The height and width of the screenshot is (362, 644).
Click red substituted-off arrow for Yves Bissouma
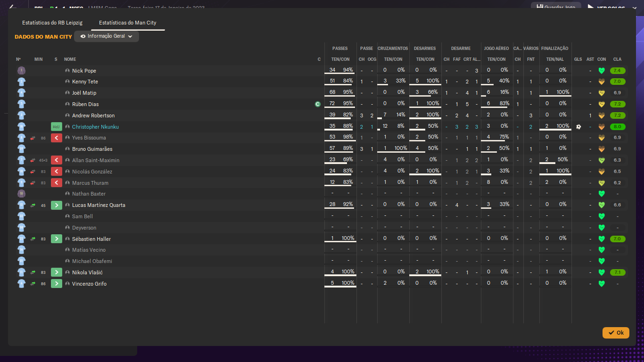coord(57,138)
